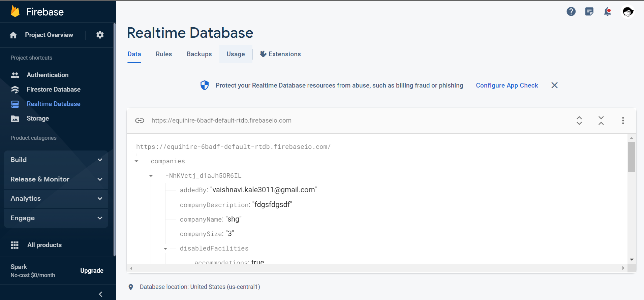The height and width of the screenshot is (300, 644).
Task: Collapse the companies tree node
Action: click(136, 161)
